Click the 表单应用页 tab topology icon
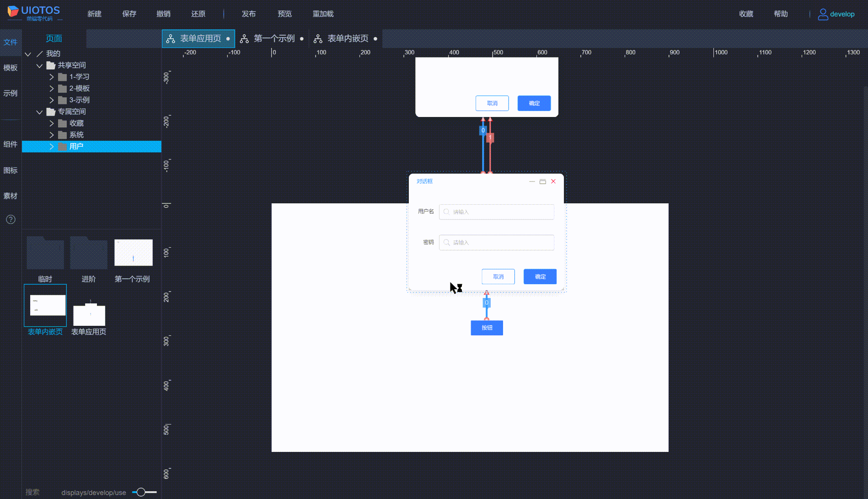 (171, 39)
